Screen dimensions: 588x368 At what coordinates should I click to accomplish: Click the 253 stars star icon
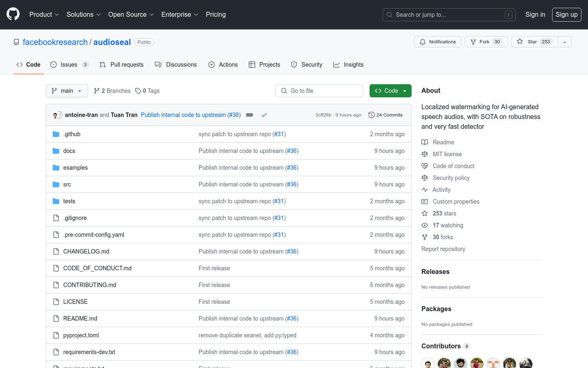tap(425, 213)
